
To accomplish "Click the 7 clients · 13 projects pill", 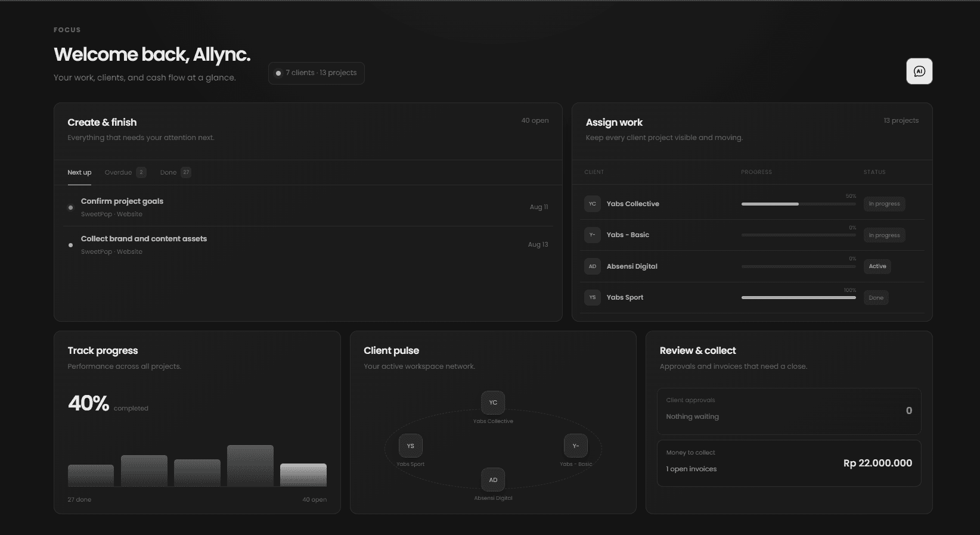I will [317, 73].
